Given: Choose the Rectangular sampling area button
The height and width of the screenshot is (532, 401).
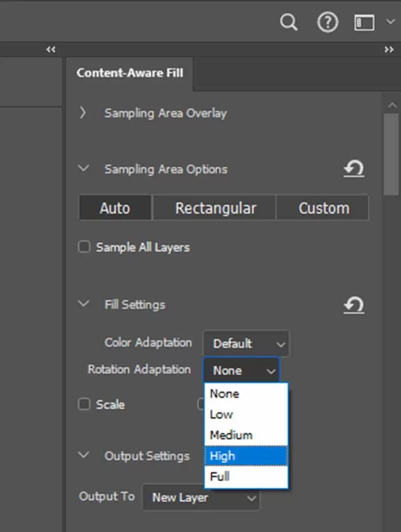Looking at the screenshot, I should coord(215,208).
